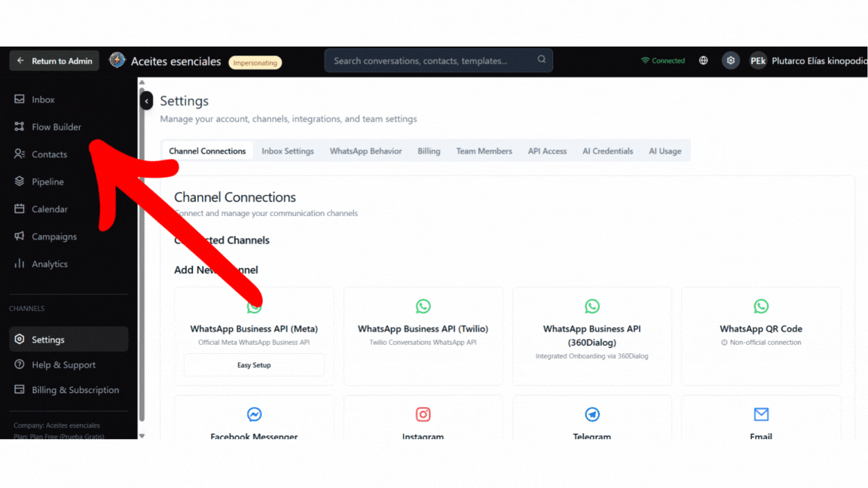
Task: Click the Easy Setup button
Action: click(x=254, y=365)
